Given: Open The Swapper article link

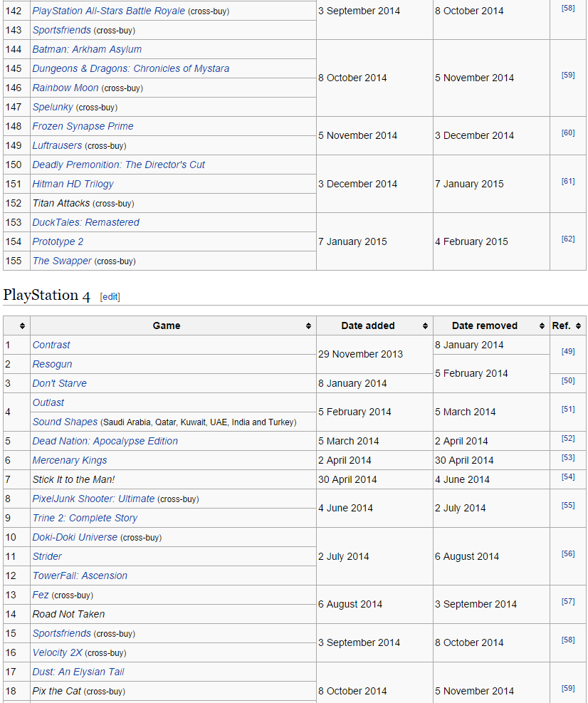Looking at the screenshot, I should point(62,261).
